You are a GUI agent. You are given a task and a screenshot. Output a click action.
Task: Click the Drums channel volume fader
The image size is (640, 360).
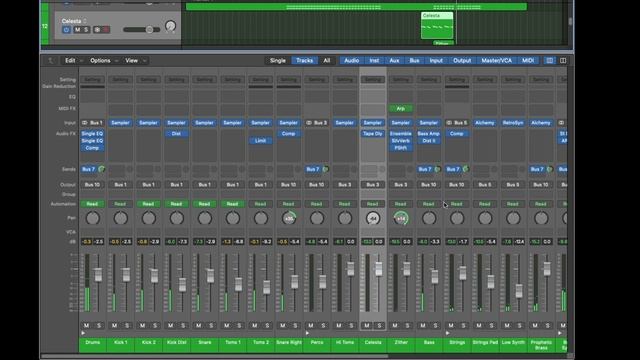pos(98,274)
